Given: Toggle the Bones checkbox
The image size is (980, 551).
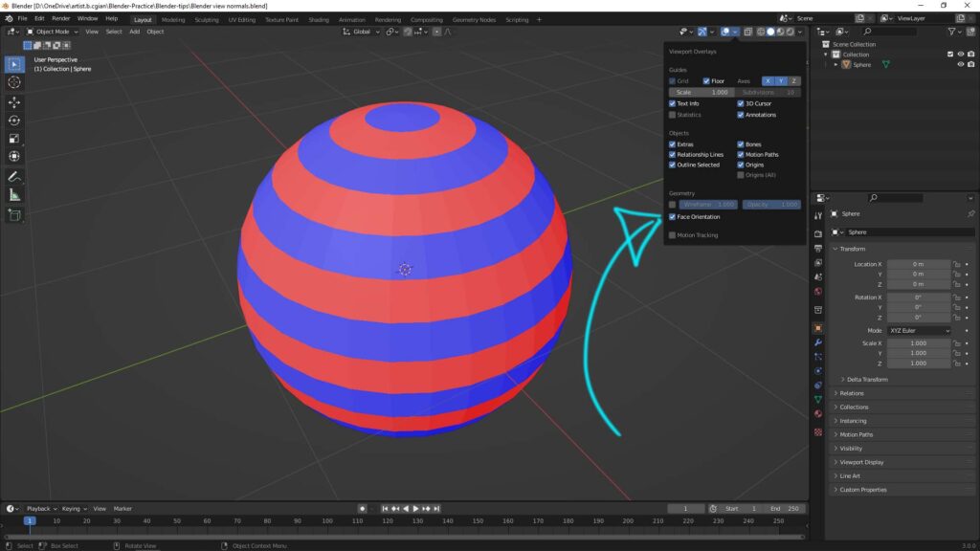Looking at the screenshot, I should pos(741,144).
